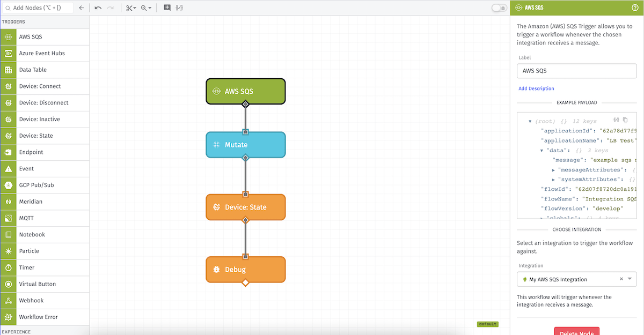Select the MQTT trigger entry
The width and height of the screenshot is (644, 335).
[45, 218]
